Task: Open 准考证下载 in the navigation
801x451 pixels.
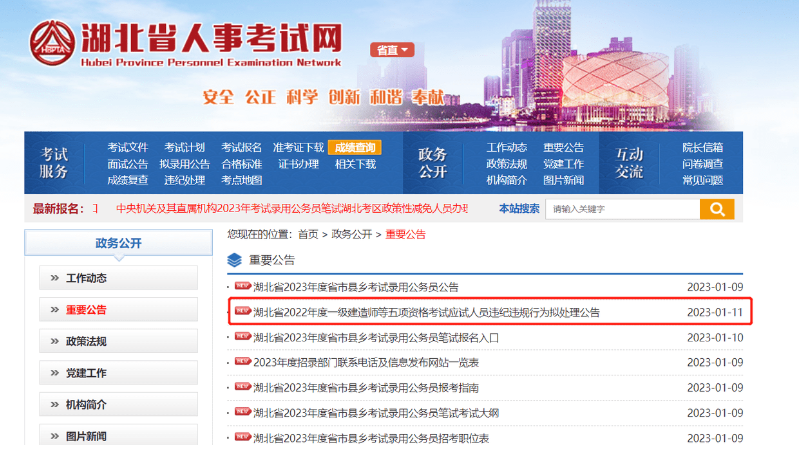Action: coord(298,148)
